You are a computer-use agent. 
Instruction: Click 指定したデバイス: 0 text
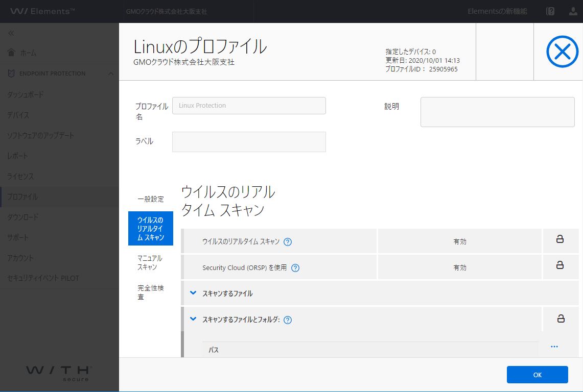pos(410,52)
